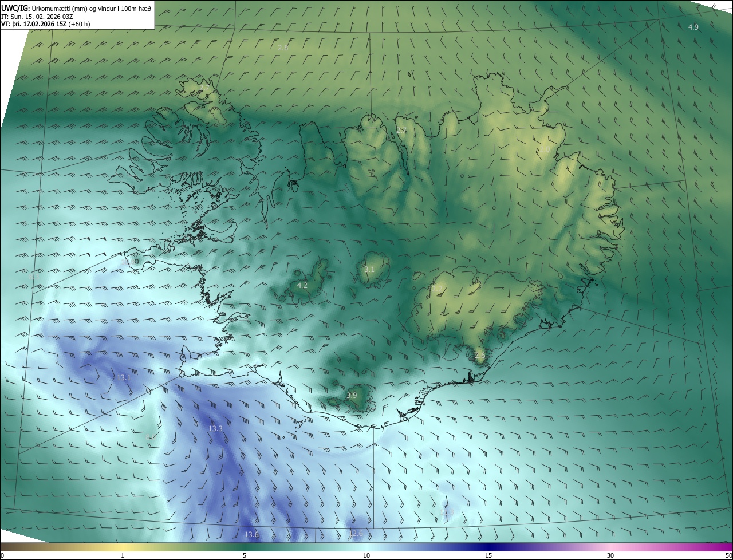
Task: Click the 12.6 precipitation value label
Action: (356, 533)
